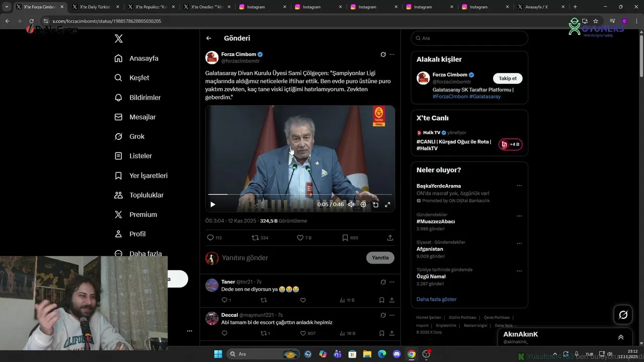Image resolution: width=644 pixels, height=362 pixels.
Task: Reload the page
Action: coord(31,21)
